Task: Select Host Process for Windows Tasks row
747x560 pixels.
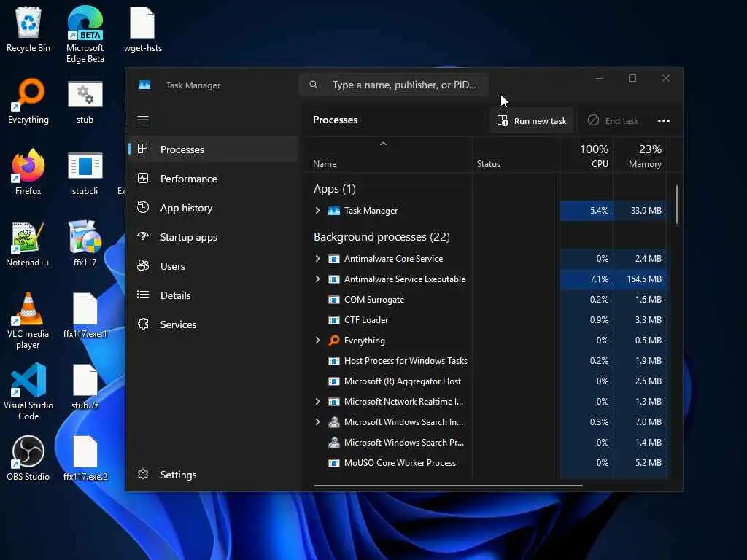Action: click(x=485, y=361)
